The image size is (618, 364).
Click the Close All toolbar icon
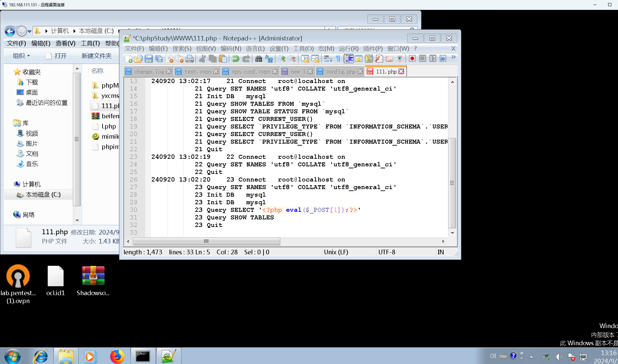pyautogui.click(x=179, y=59)
